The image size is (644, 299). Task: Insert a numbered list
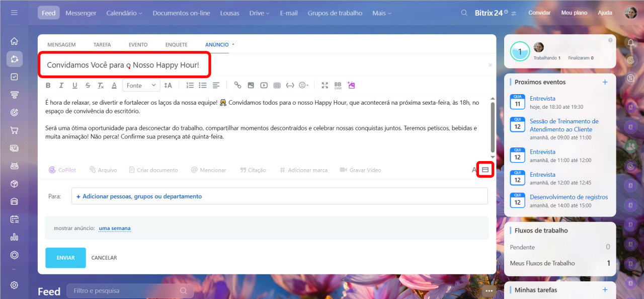coord(190,86)
